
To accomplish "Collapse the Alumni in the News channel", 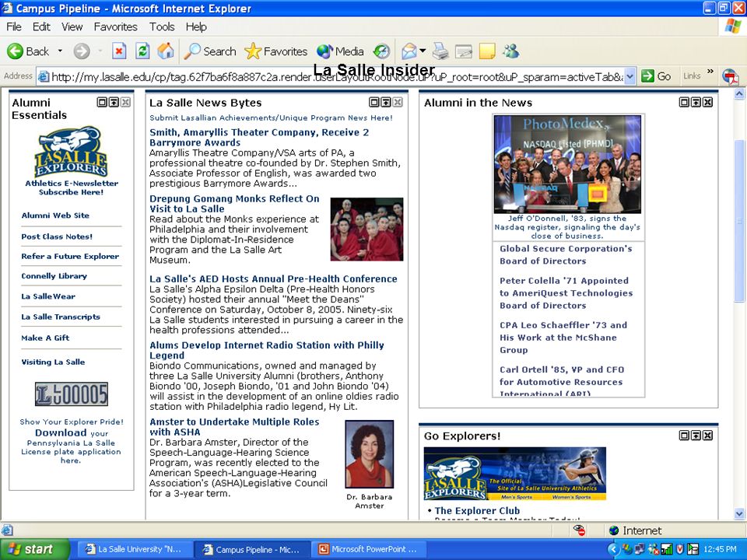I will point(696,102).
